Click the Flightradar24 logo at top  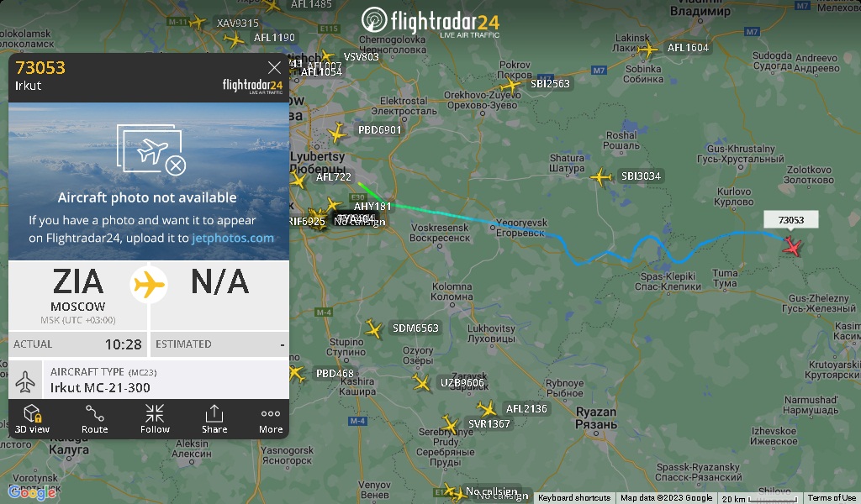430,22
